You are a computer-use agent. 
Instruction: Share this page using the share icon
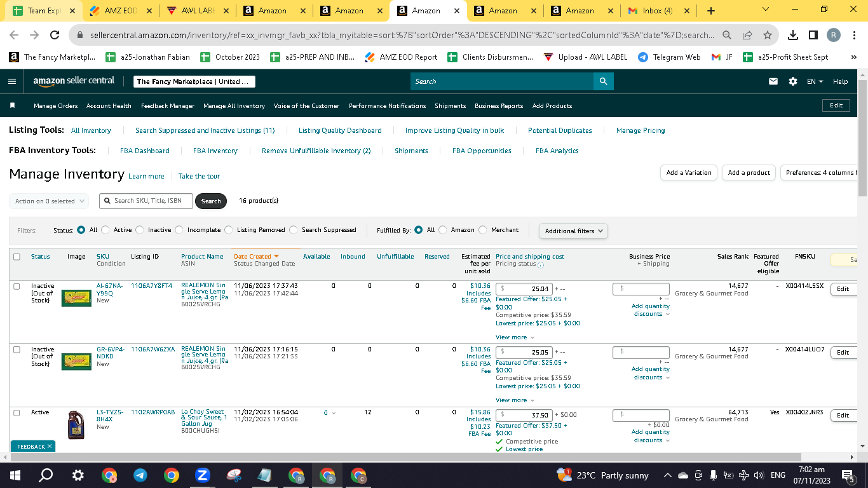click(x=747, y=35)
